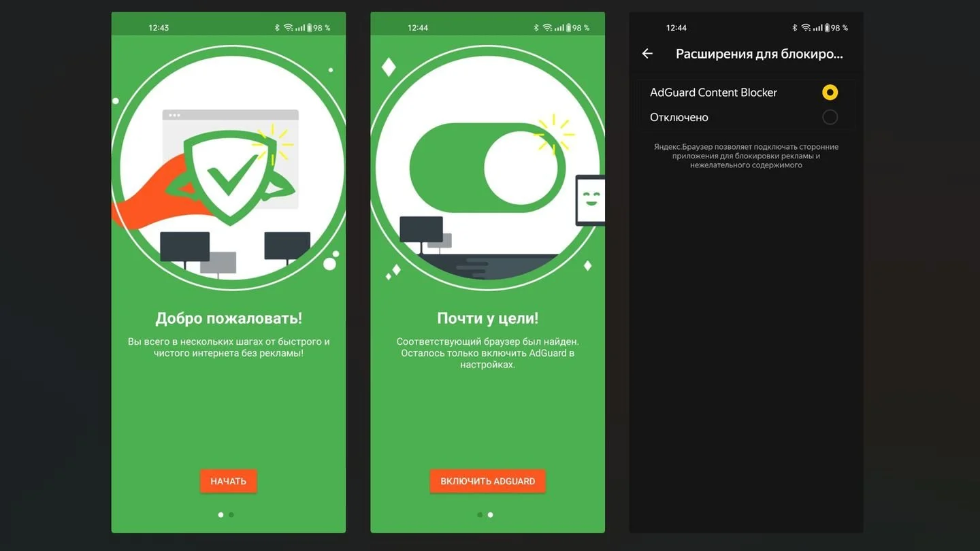Tap the Bluetooth icon in 12:43 status bar
980x551 pixels.
277,28
